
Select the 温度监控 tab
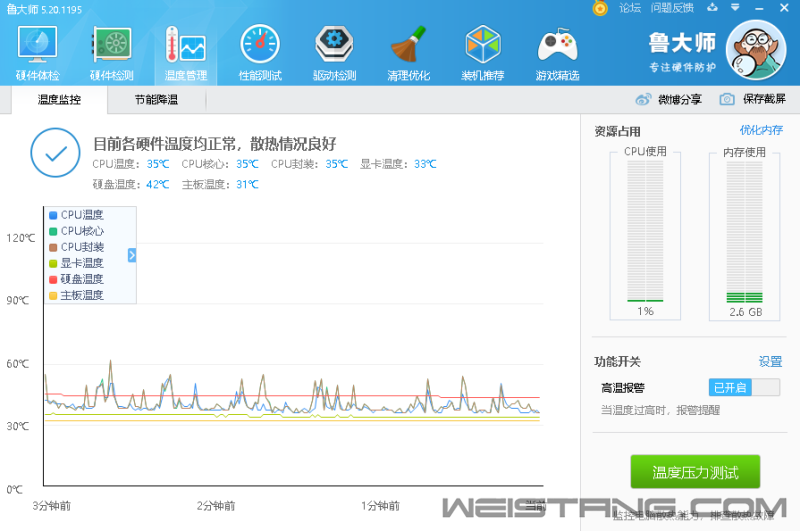(x=59, y=100)
